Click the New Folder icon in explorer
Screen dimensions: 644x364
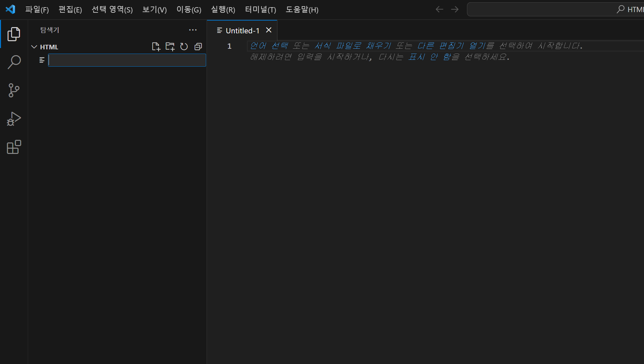[170, 47]
